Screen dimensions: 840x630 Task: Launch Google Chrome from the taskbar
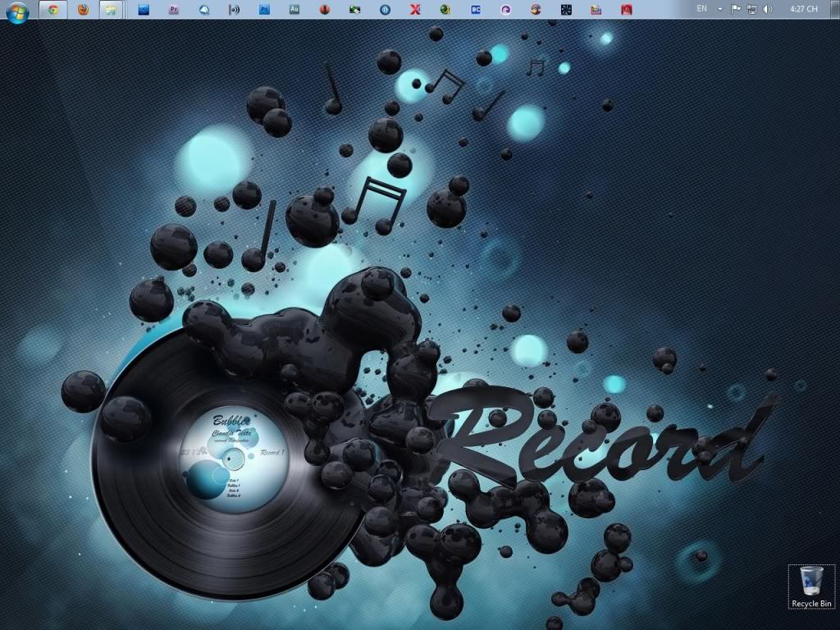(x=53, y=10)
